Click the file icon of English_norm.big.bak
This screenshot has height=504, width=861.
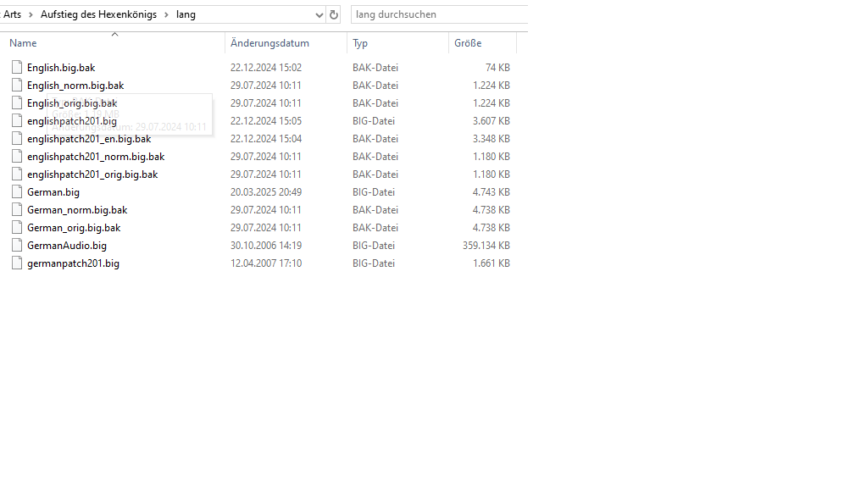coord(17,85)
